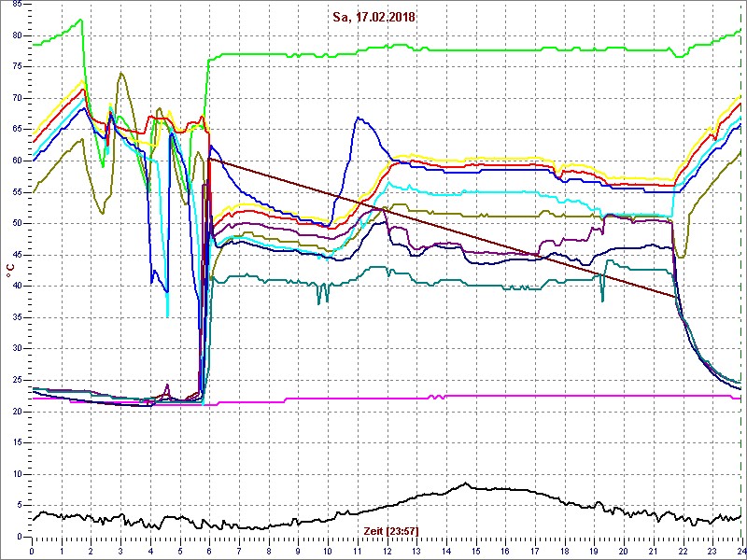Click hour 22 on the time axis
Screen dimensions: 747x560
(x=683, y=549)
